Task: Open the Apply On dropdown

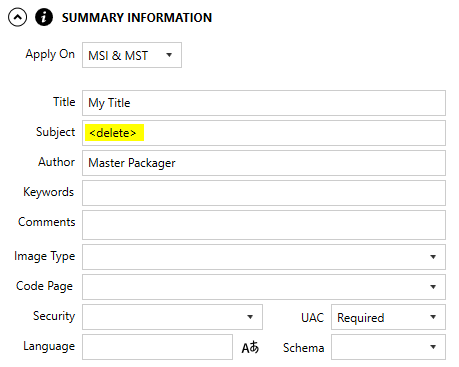Action: (132, 55)
